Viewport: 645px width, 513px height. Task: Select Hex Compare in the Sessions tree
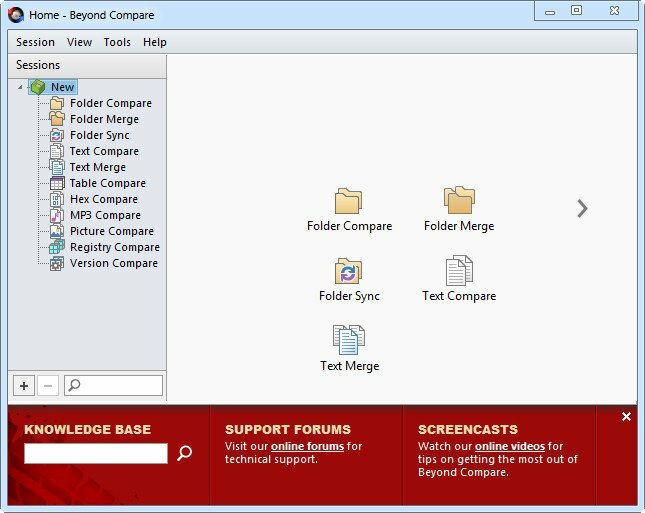104,199
